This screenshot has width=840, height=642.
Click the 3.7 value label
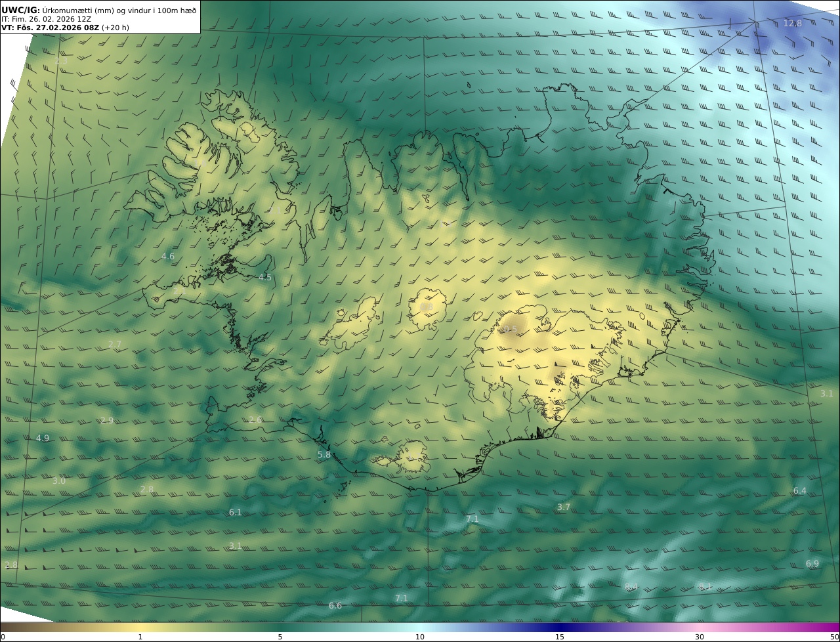click(x=564, y=507)
